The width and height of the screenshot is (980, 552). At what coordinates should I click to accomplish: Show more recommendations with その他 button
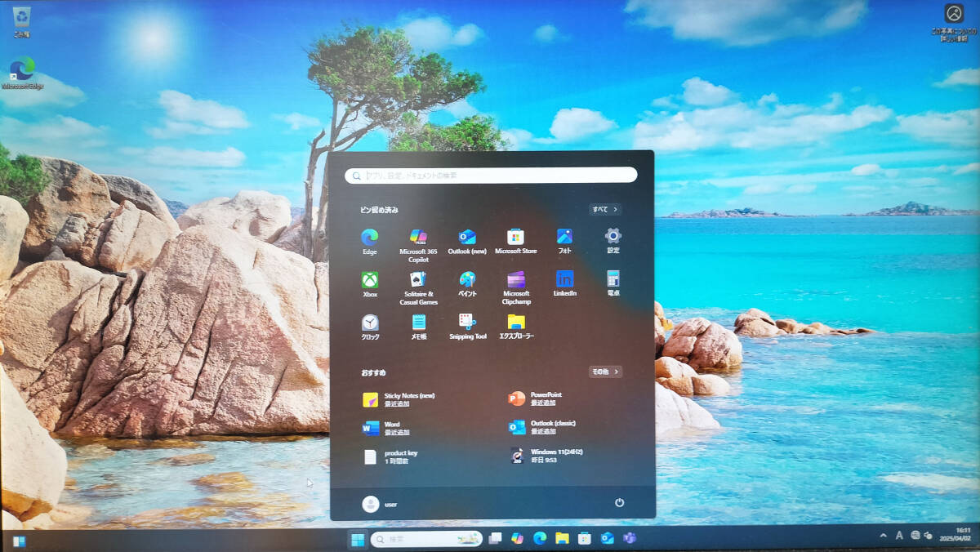pyautogui.click(x=605, y=372)
